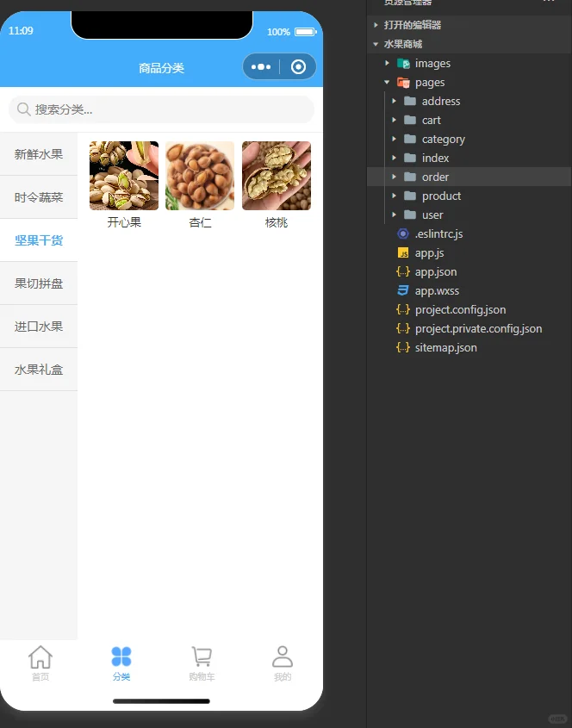Open the 开心果 product thumbnail

tap(124, 176)
